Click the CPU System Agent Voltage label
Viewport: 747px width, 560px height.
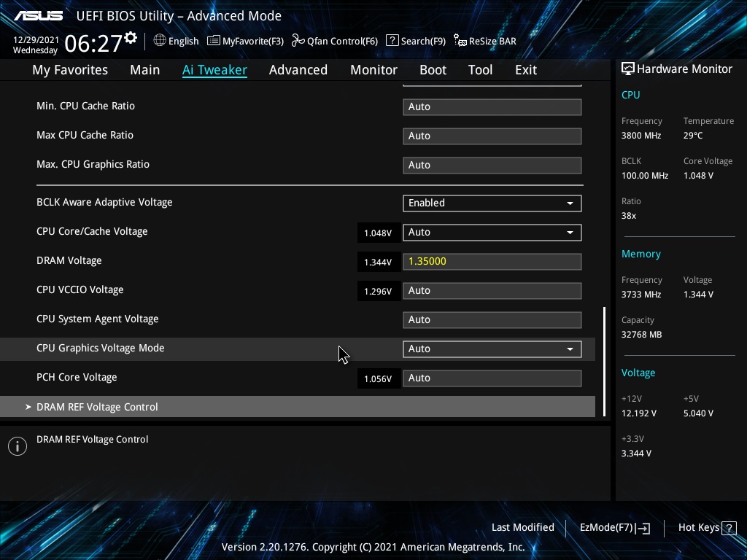click(x=97, y=319)
